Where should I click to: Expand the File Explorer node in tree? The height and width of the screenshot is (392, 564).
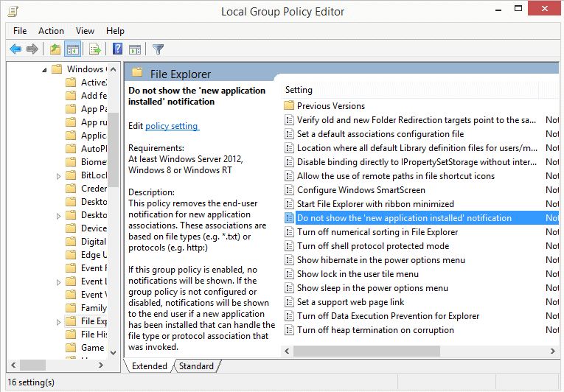pyautogui.click(x=59, y=322)
